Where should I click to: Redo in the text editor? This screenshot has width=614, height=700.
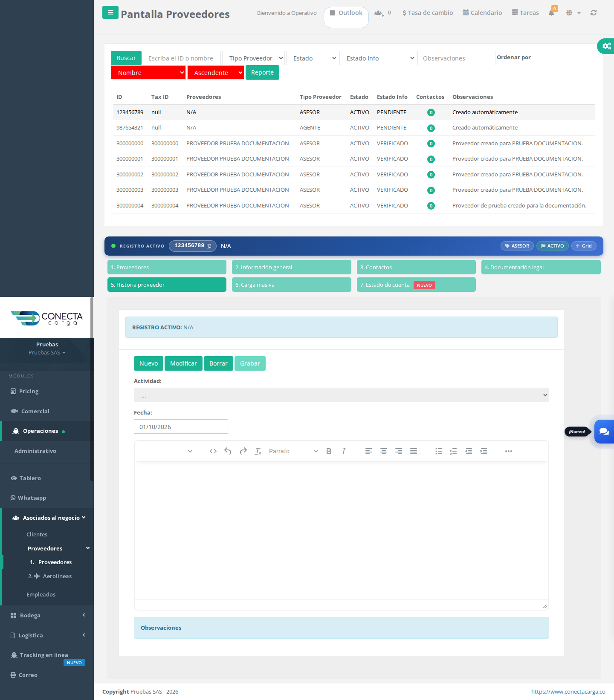point(243,451)
